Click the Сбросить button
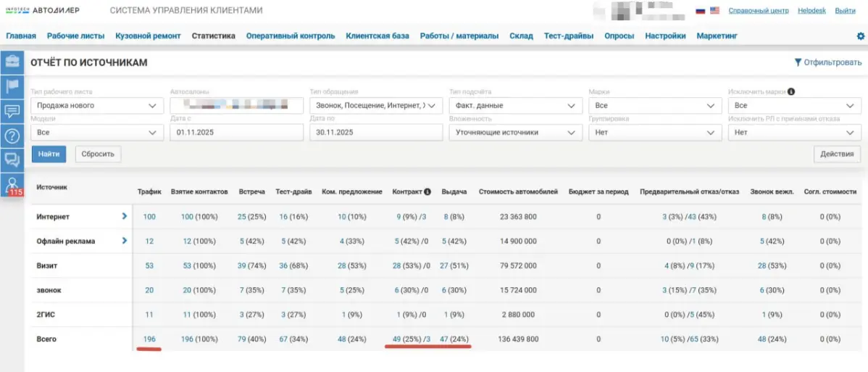Viewport: 868px width, 372px height. click(98, 154)
